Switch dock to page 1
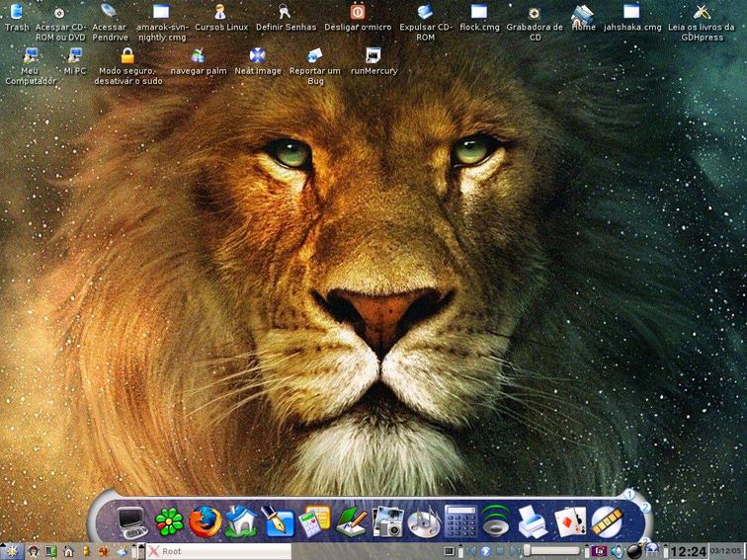Viewport: 747px width, 560px height. click(x=629, y=495)
